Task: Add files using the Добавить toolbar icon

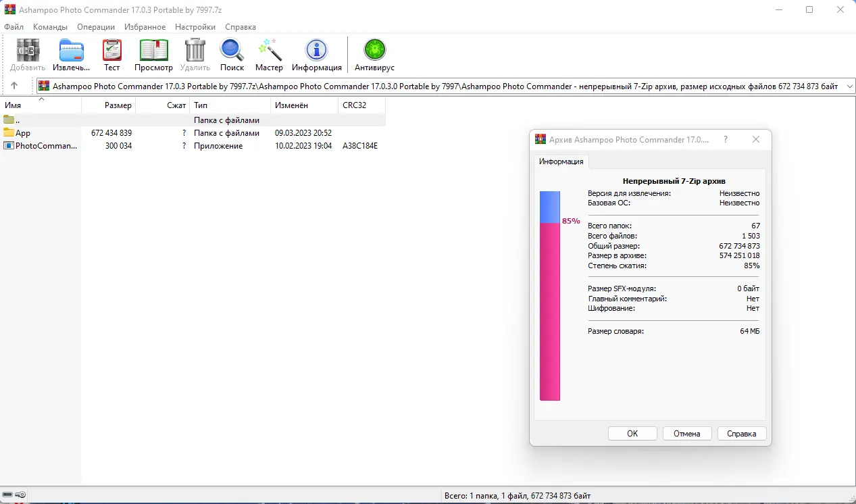Action: click(x=27, y=51)
